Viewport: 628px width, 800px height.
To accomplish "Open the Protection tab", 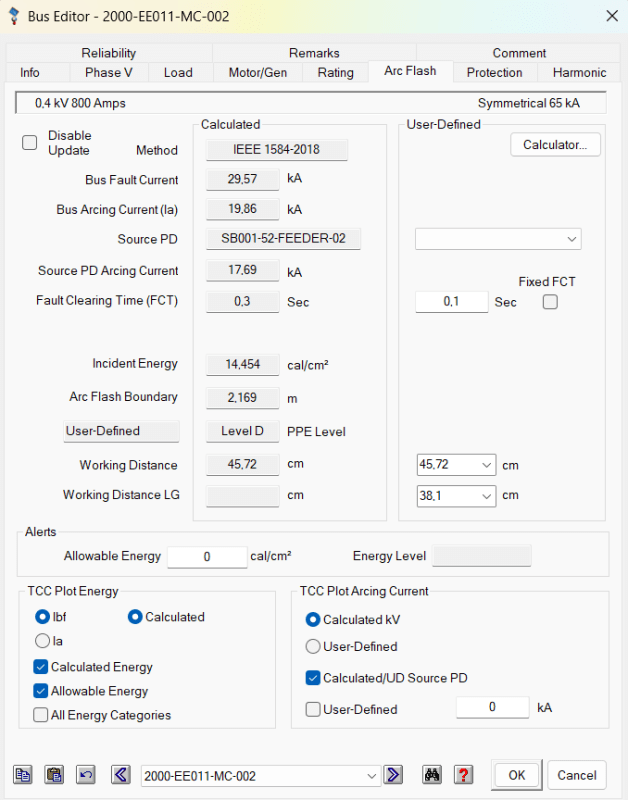I will tap(494, 72).
